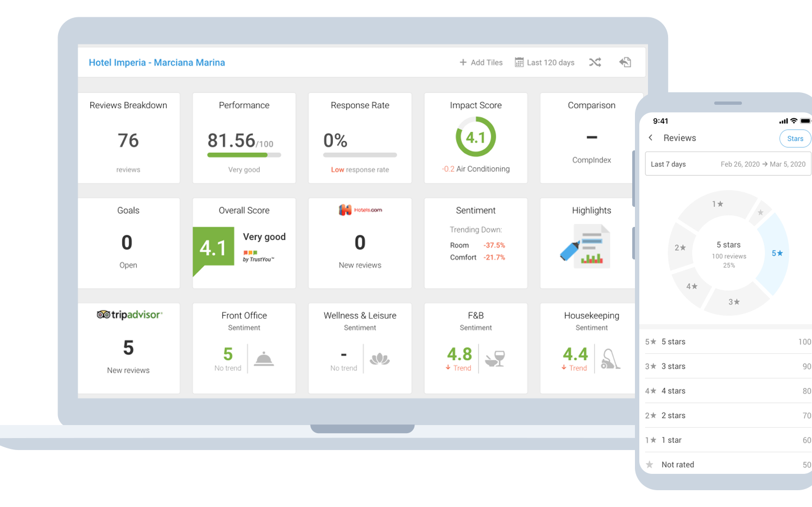Click the Impact Score 4.1 ring

(x=476, y=137)
